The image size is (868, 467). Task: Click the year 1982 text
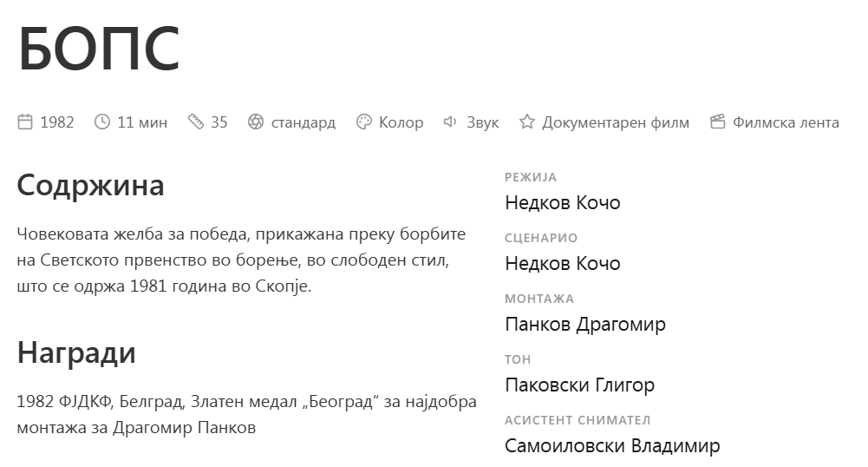(x=57, y=122)
